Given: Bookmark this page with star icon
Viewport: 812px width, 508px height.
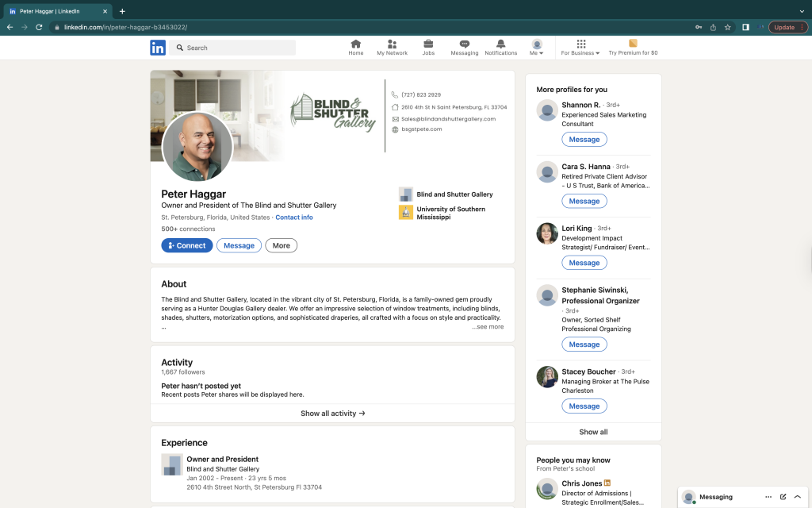Looking at the screenshot, I should pyautogui.click(x=727, y=27).
